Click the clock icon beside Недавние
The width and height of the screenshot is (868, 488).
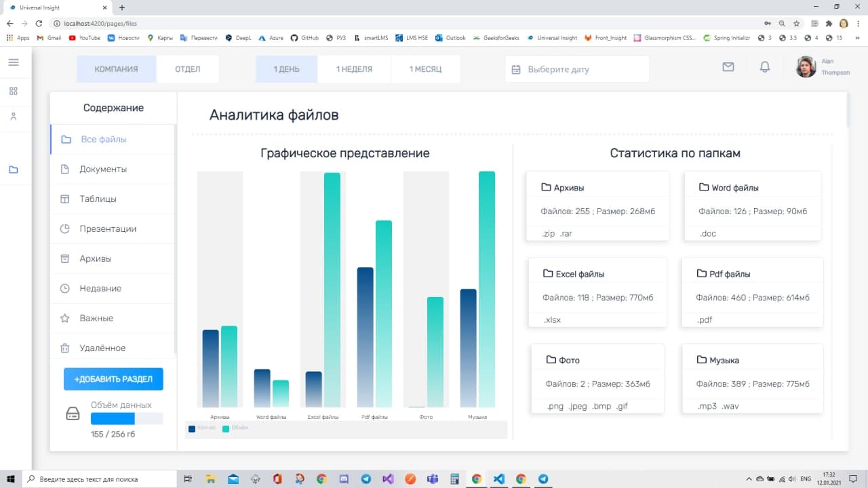[x=65, y=289]
